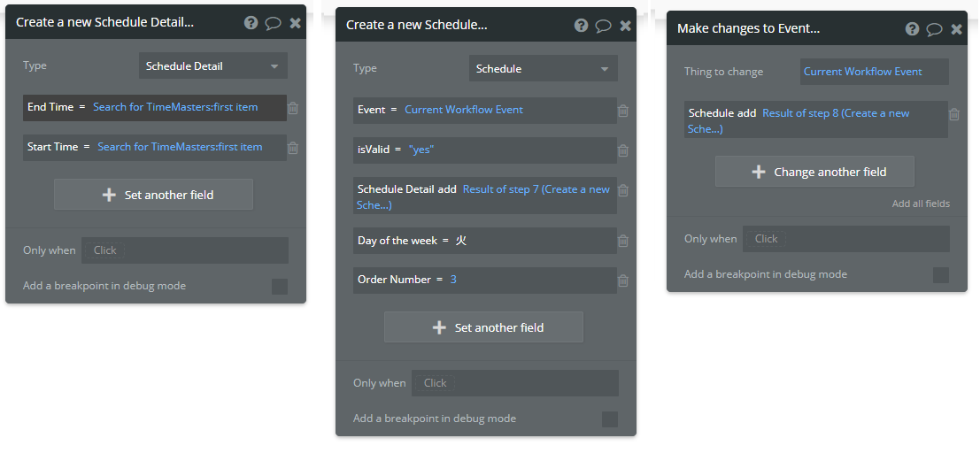This screenshot has height=461, width=980.
Task: Enable breakpoint checkbox in Schedule Detail panel
Action: tap(280, 286)
